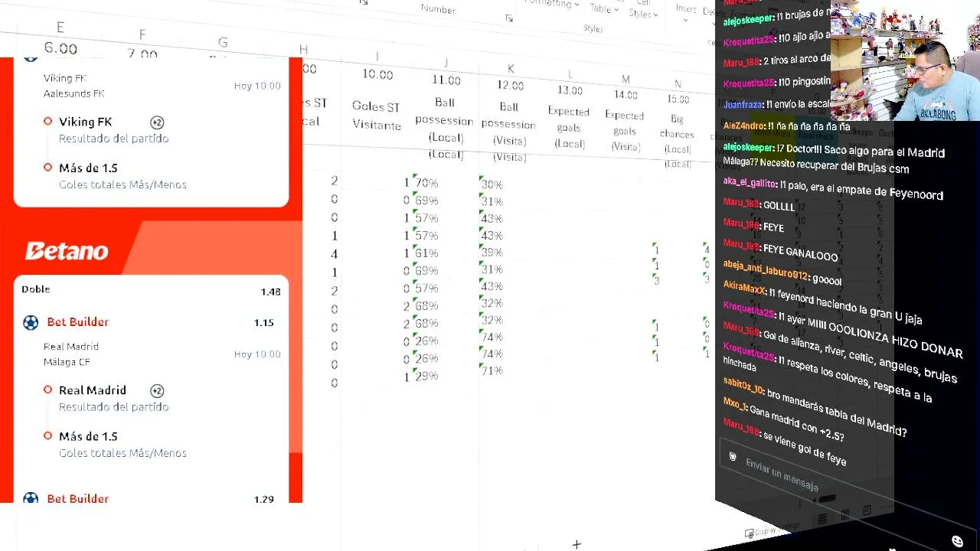
Task: Open AleZ4ndro's chat username
Action: click(744, 126)
